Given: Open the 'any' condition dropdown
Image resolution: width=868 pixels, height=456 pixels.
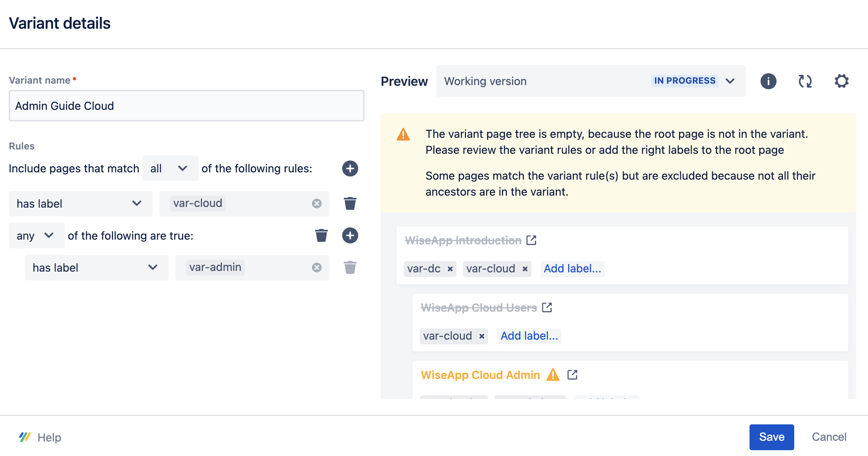Looking at the screenshot, I should [36, 236].
